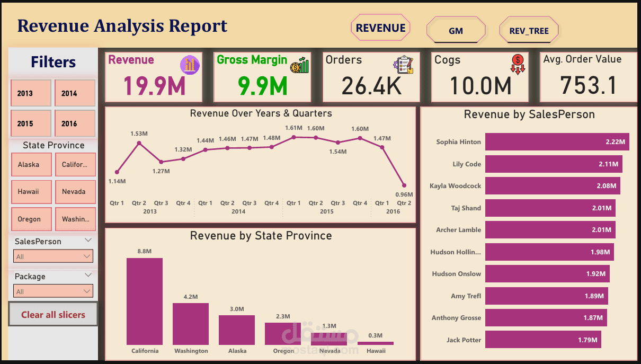Toggle the 2013 year filter

pos(31,93)
